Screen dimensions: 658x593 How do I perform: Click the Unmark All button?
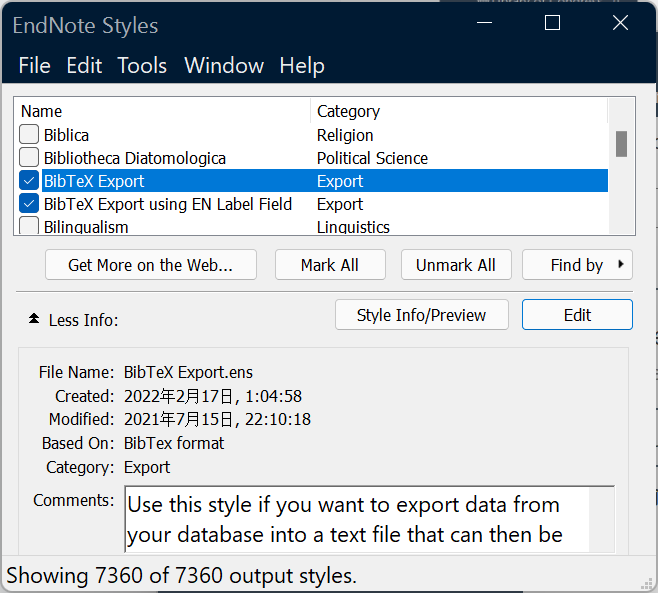tap(456, 265)
